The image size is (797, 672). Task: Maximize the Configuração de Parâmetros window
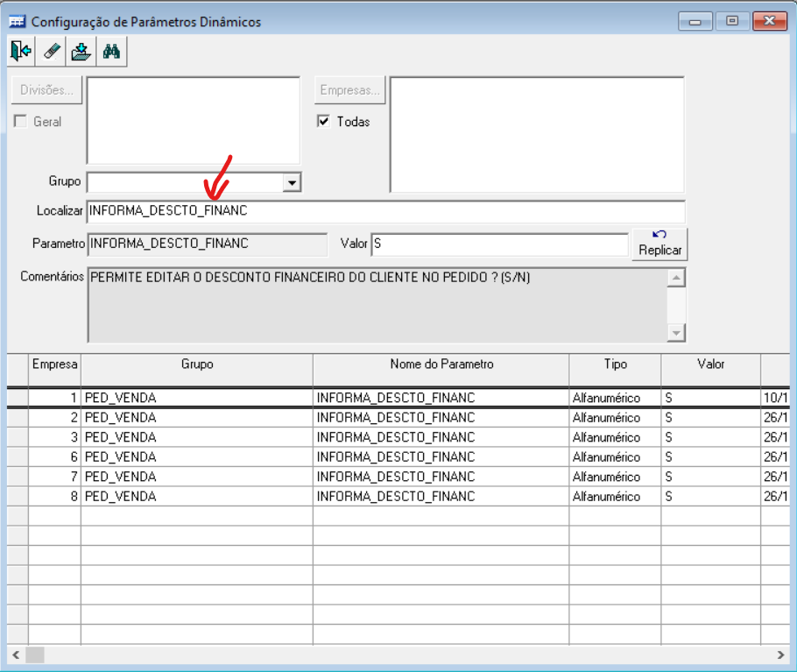tap(732, 21)
